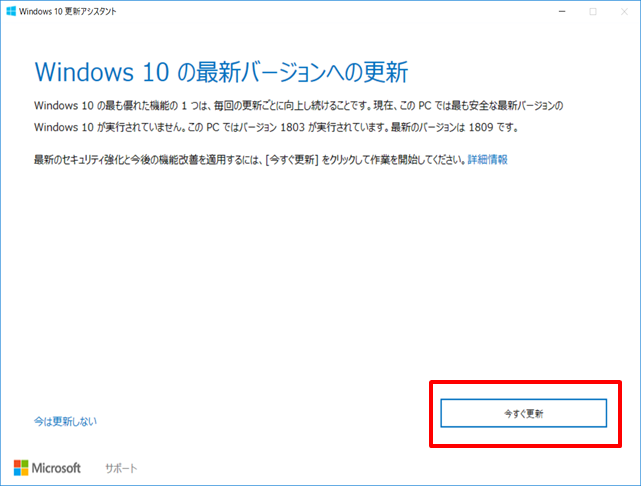Viewport: 641px width, 486px height.
Task: Click the 今すぐ更新 button
Action: coord(523,413)
